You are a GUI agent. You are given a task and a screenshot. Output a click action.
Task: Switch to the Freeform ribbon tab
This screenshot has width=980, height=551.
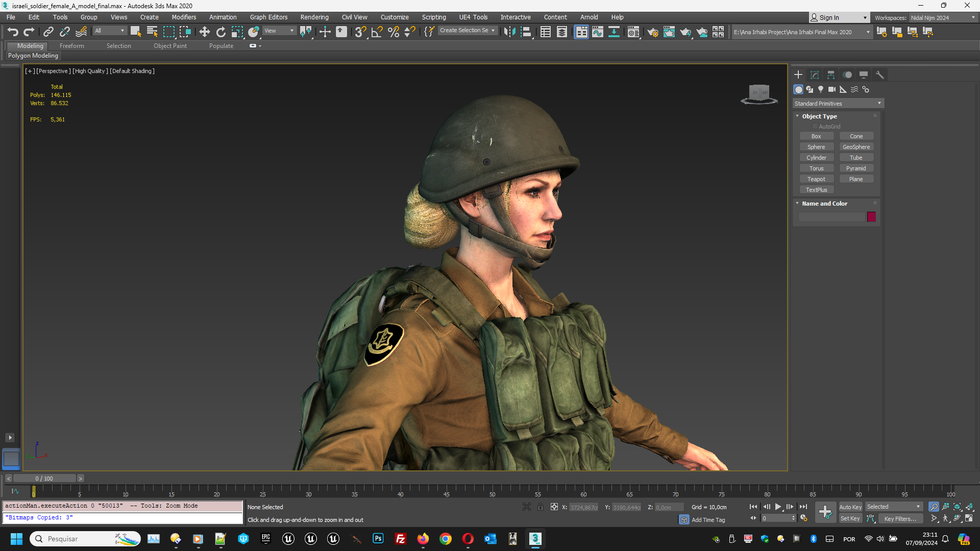tap(71, 46)
